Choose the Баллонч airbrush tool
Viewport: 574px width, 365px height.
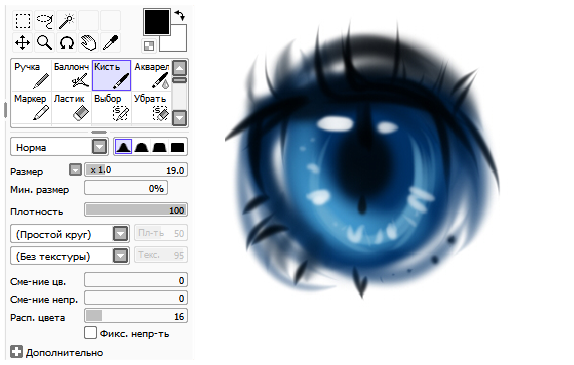tap(71, 76)
